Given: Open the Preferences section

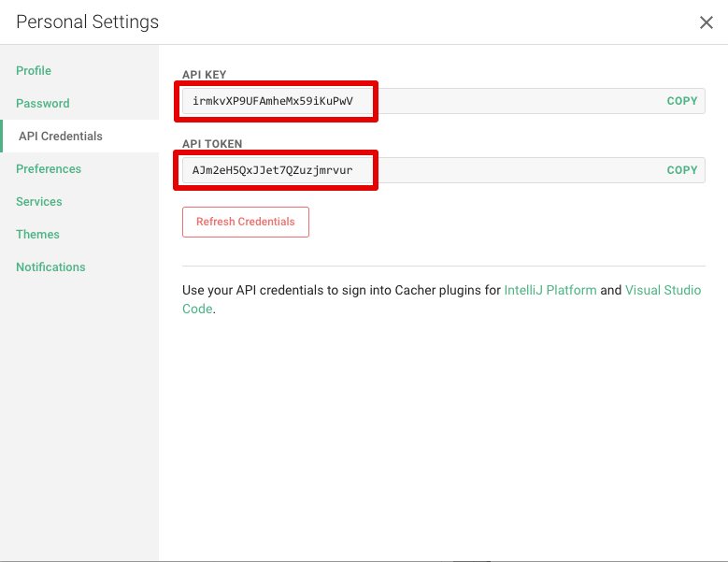Looking at the screenshot, I should tap(49, 169).
